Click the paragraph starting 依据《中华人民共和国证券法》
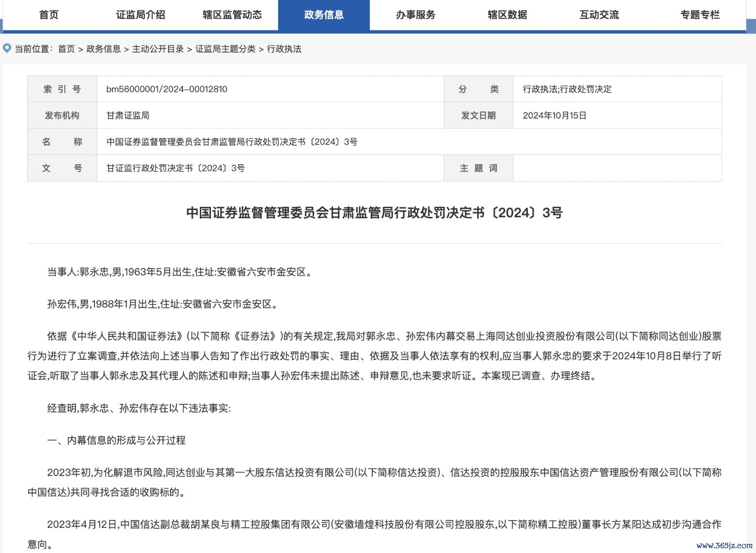Screen dimensions: 756x553 (375, 356)
